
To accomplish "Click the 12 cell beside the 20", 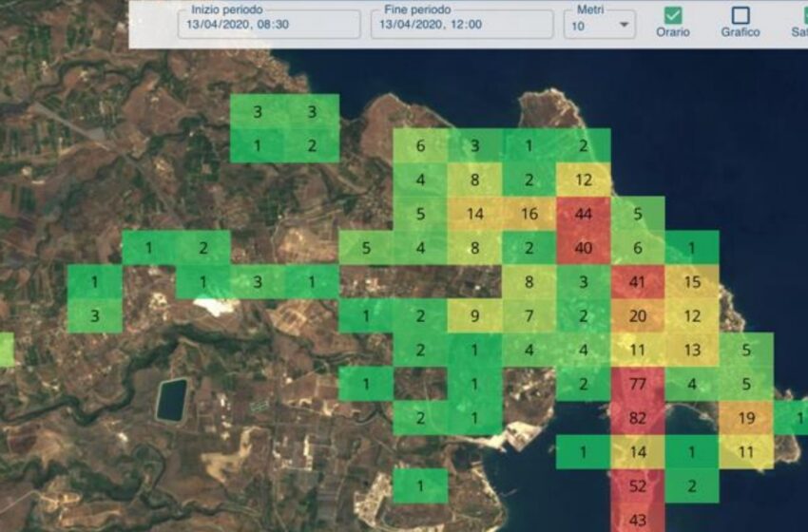I will (692, 315).
